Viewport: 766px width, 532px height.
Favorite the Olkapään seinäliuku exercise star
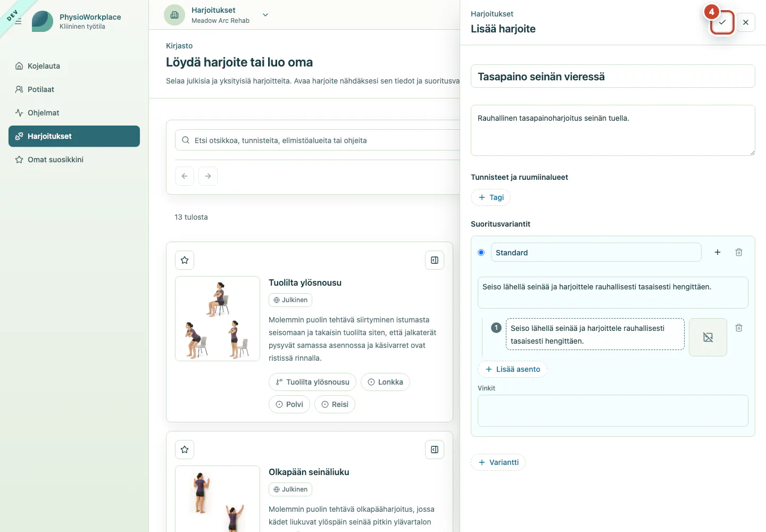point(185,450)
